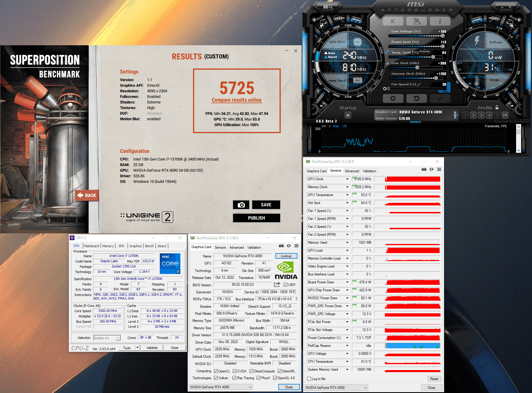
Task: Take a Superposition results screenshot with the camera button
Action: [x=241, y=205]
